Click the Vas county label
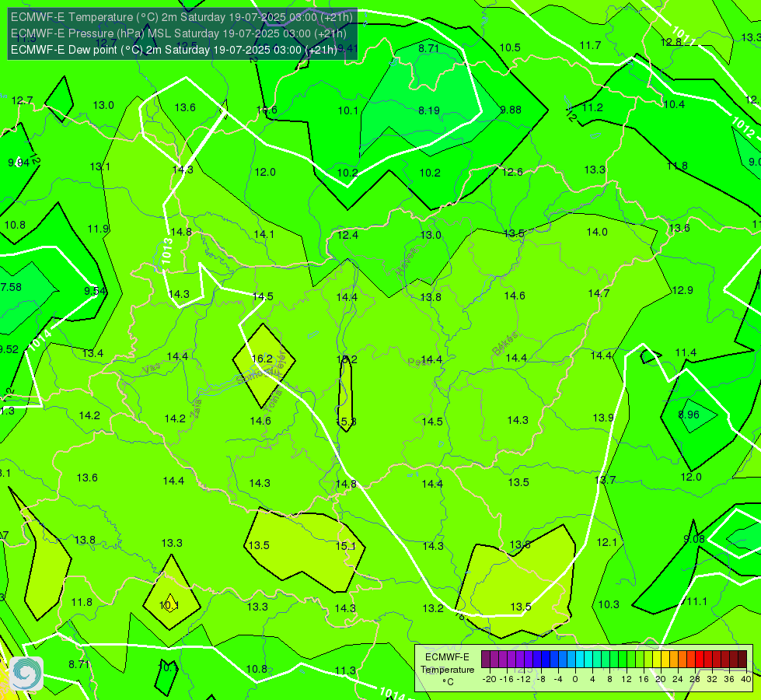Viewport: 761px width, 700px height. [x=152, y=369]
